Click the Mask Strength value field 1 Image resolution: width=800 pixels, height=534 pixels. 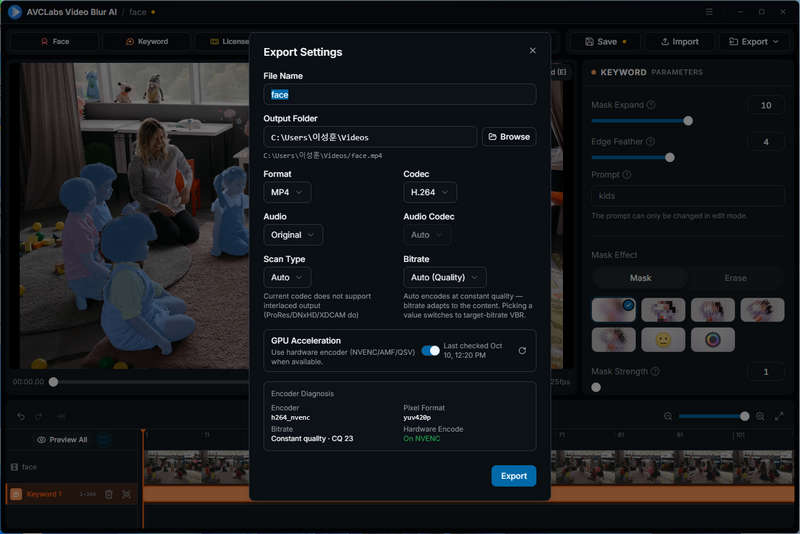pyautogui.click(x=766, y=372)
